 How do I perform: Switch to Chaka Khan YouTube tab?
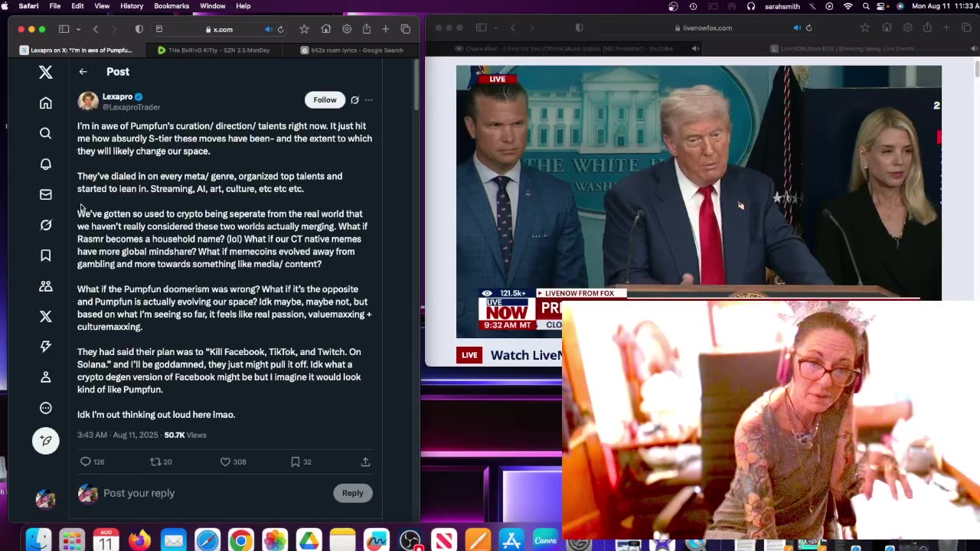pyautogui.click(x=563, y=48)
